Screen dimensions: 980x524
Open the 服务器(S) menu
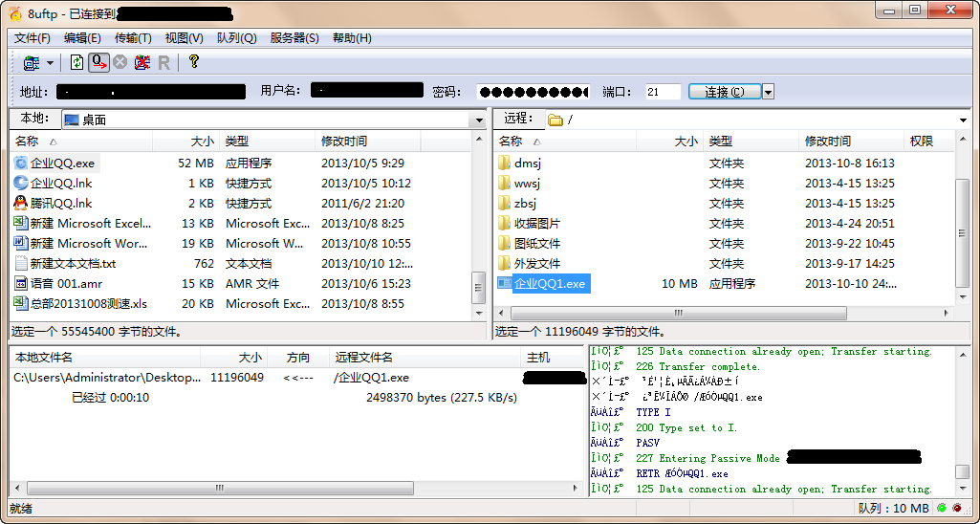[294, 38]
